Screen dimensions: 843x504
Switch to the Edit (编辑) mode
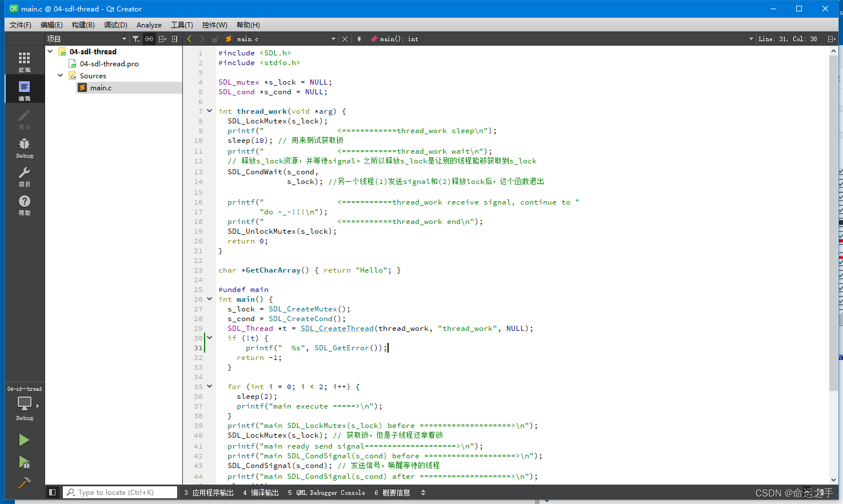click(24, 90)
